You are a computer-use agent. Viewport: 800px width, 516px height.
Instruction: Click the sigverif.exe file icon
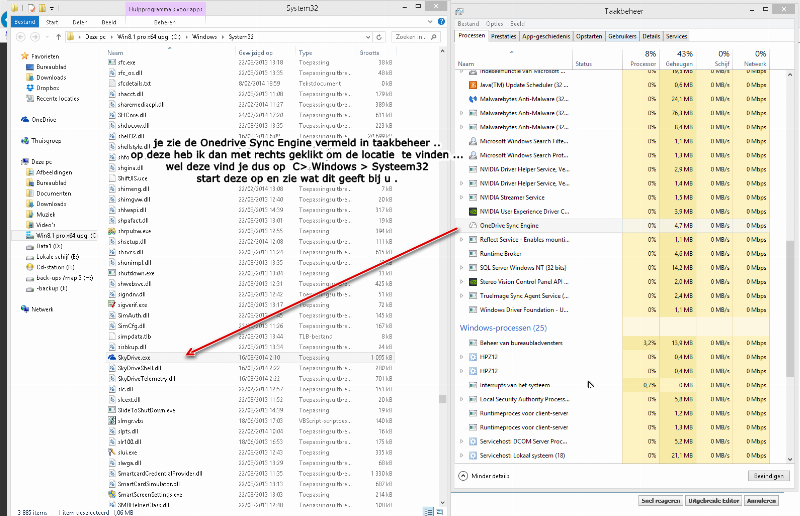(112, 305)
